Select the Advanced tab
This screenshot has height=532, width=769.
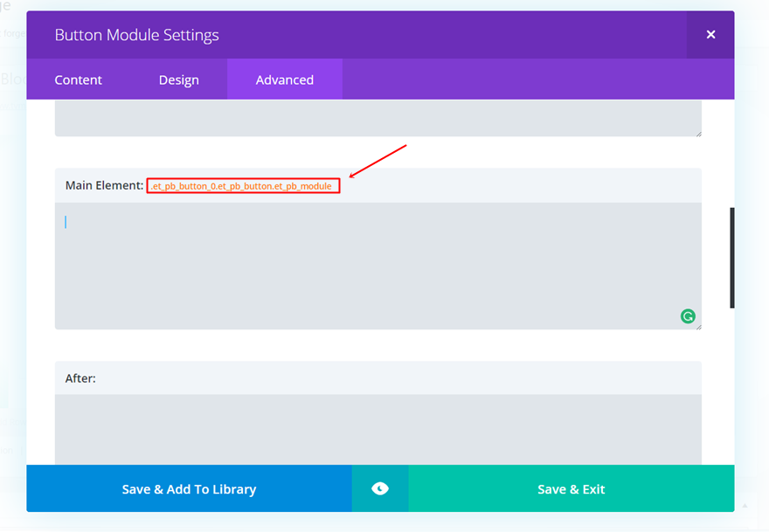(x=285, y=79)
